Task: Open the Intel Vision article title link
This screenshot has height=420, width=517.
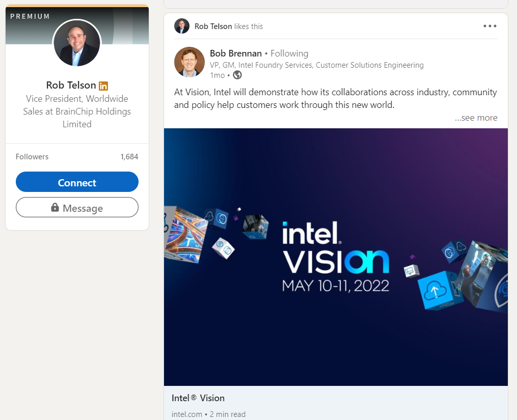Action: pyautogui.click(x=198, y=398)
